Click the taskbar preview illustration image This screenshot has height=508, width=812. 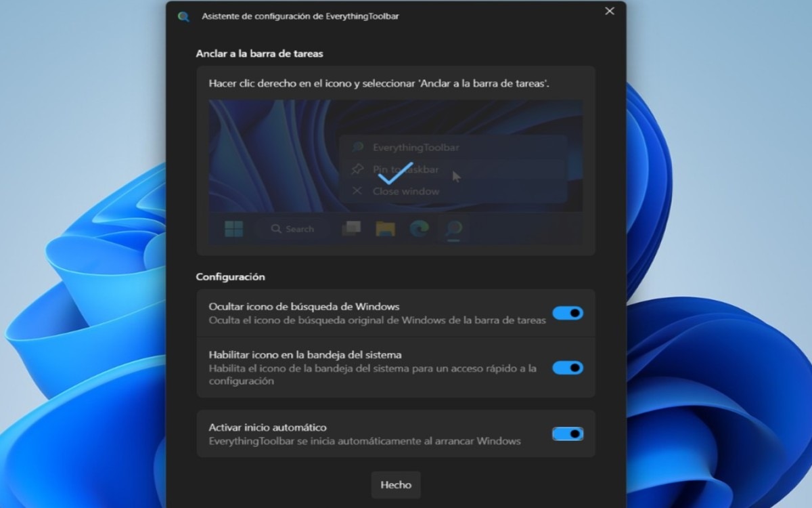coord(396,173)
